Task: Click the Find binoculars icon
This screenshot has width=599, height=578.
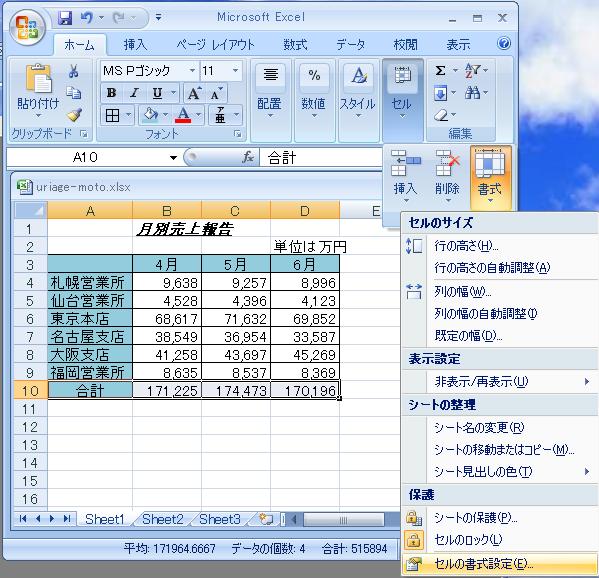Action: click(x=472, y=92)
